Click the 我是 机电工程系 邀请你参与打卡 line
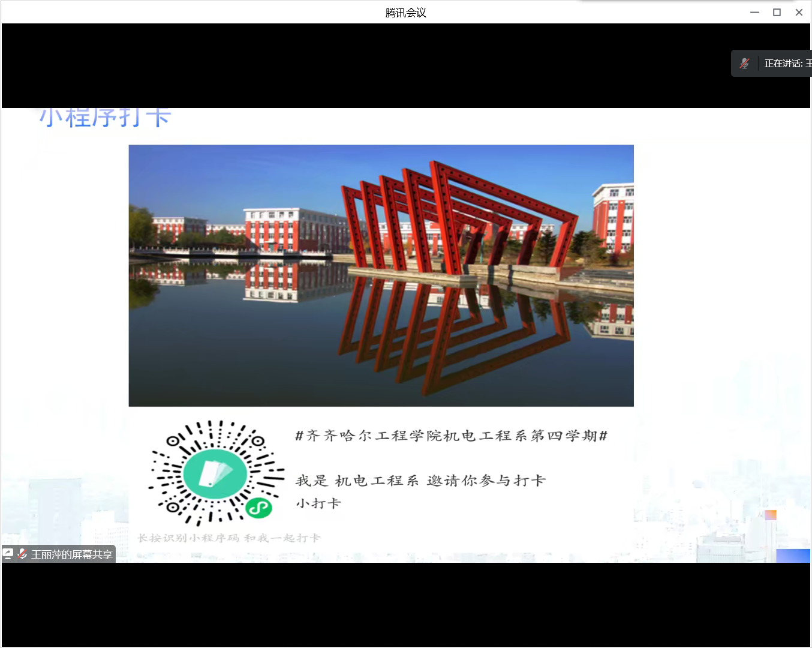Viewport: 812px width, 648px height. tap(420, 481)
